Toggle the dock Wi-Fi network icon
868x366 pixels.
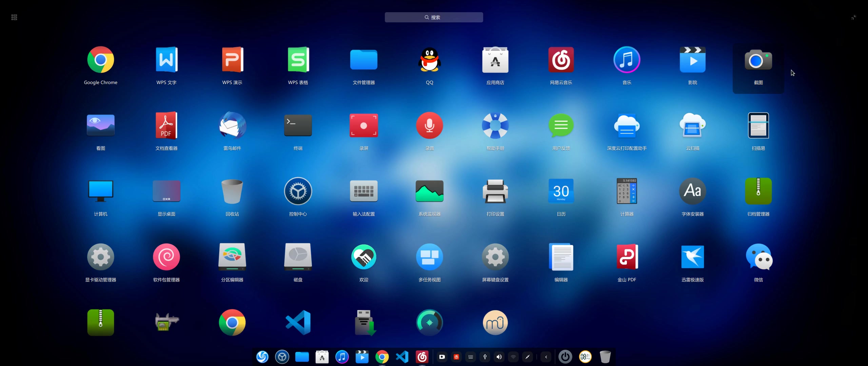[513, 357]
